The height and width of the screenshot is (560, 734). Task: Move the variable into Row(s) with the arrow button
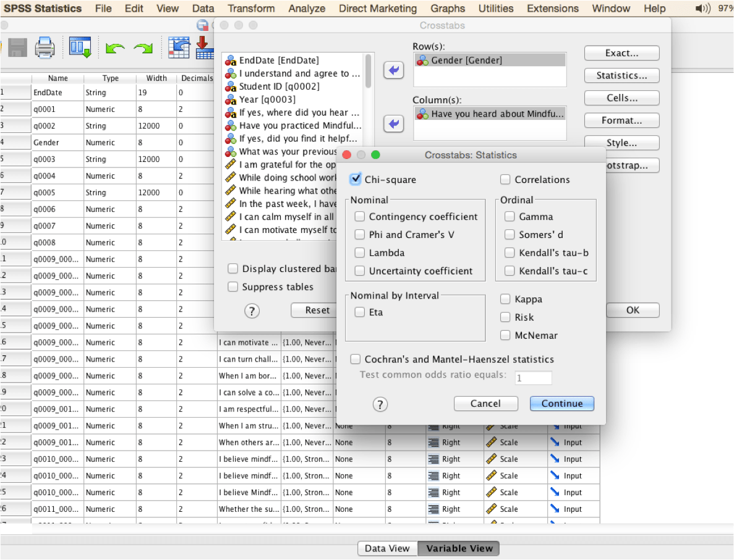point(394,70)
